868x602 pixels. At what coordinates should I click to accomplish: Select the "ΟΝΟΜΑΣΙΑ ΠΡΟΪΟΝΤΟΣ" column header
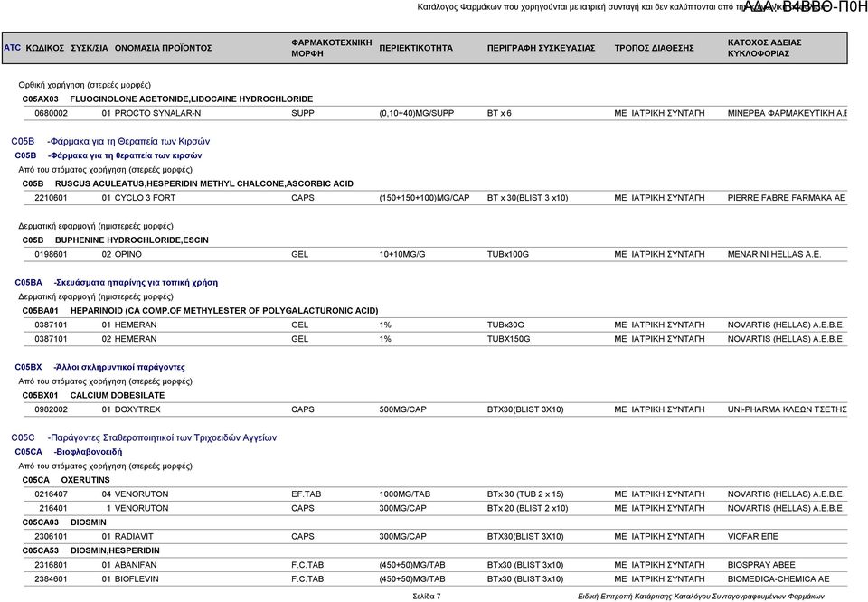click(x=164, y=48)
